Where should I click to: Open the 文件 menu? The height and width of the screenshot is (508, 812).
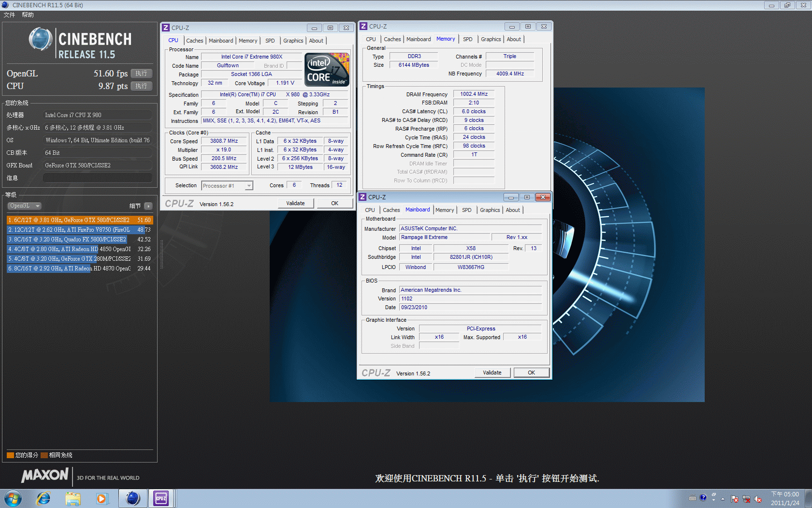10,15
